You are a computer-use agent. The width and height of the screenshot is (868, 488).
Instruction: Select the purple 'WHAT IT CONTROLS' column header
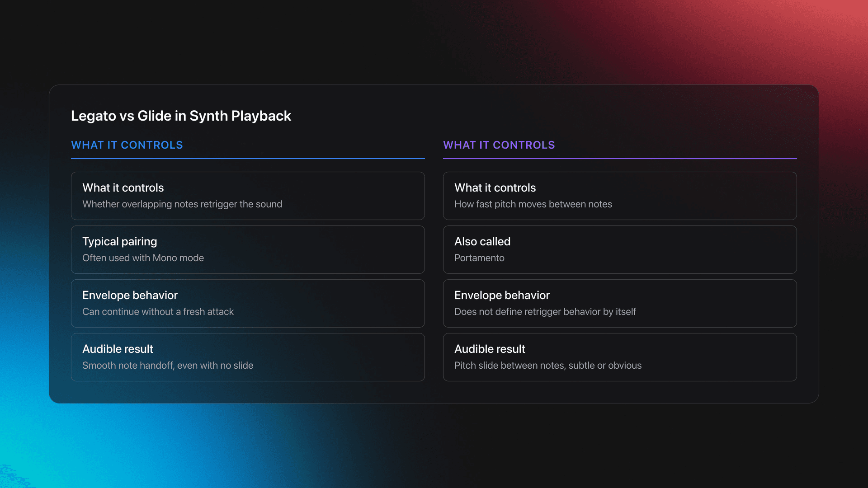click(499, 145)
